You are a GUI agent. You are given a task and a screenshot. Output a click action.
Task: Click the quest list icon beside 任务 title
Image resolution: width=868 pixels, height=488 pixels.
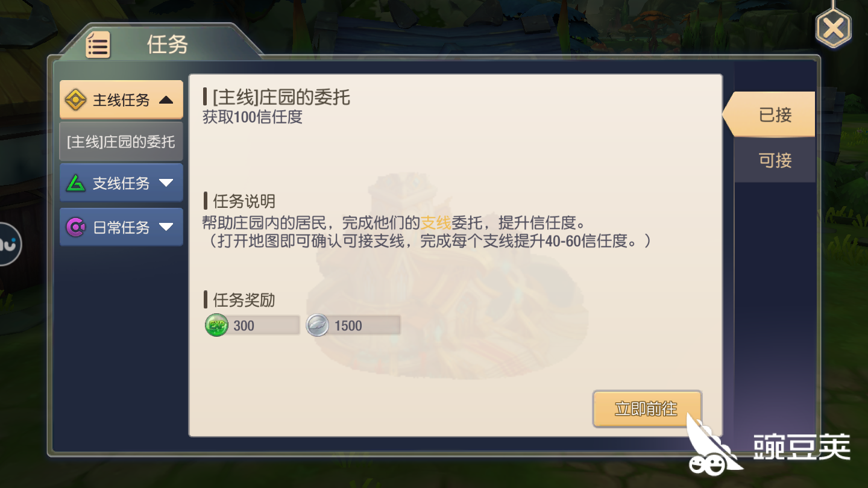pyautogui.click(x=98, y=45)
